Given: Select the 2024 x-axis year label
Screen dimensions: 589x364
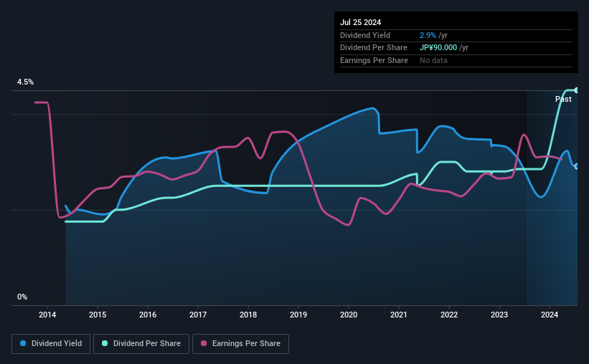Looking at the screenshot, I should point(549,315).
